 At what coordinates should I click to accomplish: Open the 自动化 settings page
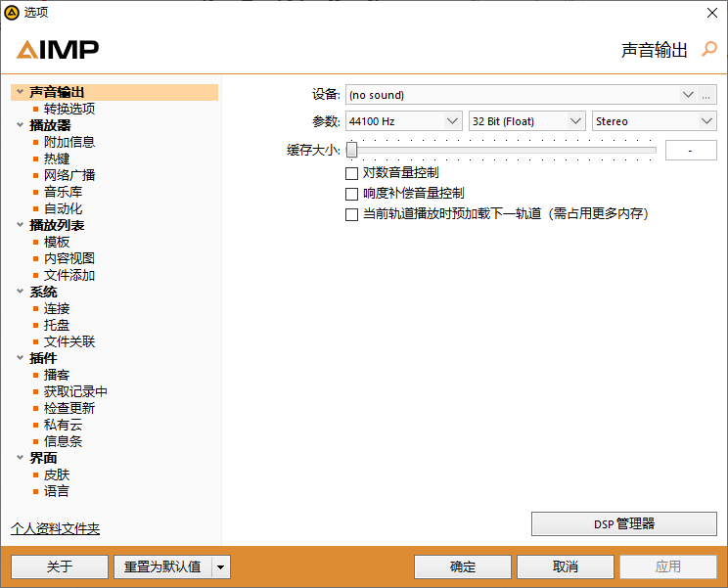click(x=64, y=208)
